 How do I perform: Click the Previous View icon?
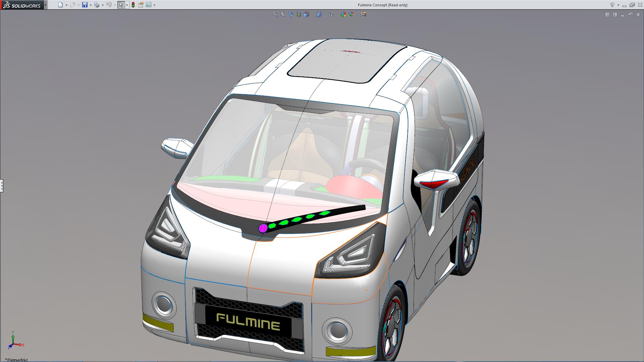pyautogui.click(x=291, y=14)
